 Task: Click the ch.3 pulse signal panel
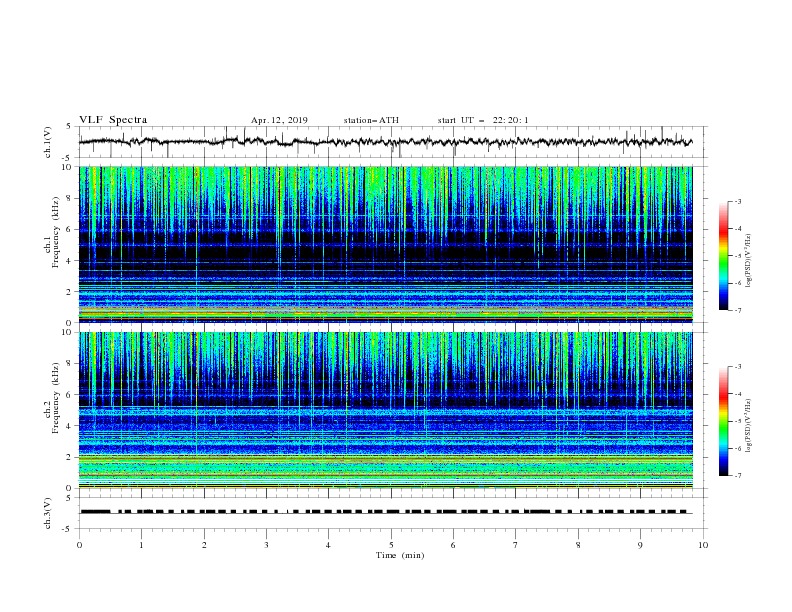(x=393, y=513)
